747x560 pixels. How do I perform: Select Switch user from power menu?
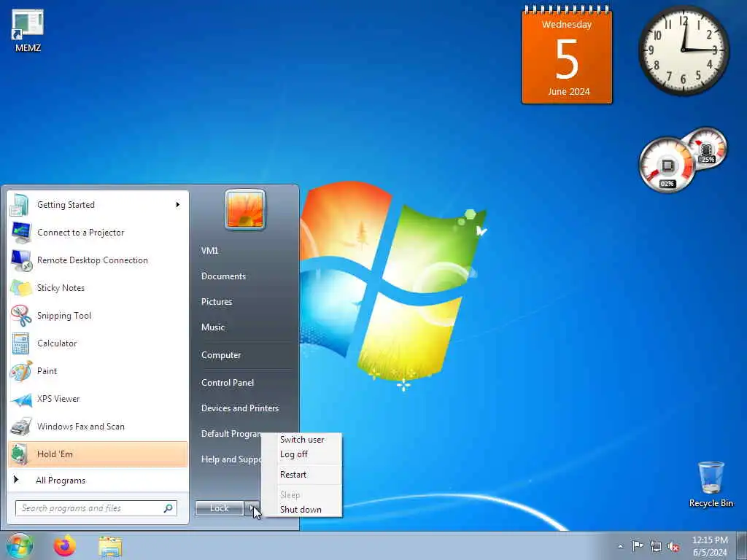[302, 440]
